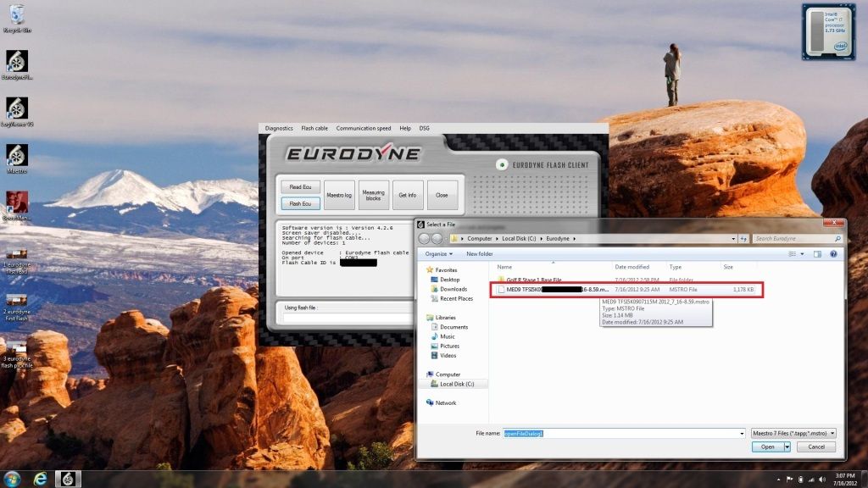The width and height of the screenshot is (868, 488).
Task: Click the change view icon
Action: pos(793,254)
